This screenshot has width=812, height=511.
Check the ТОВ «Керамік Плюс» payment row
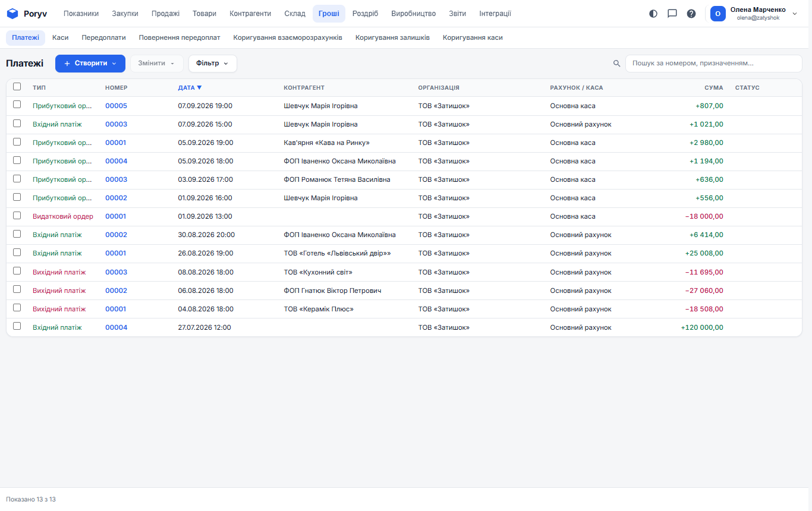click(17, 307)
